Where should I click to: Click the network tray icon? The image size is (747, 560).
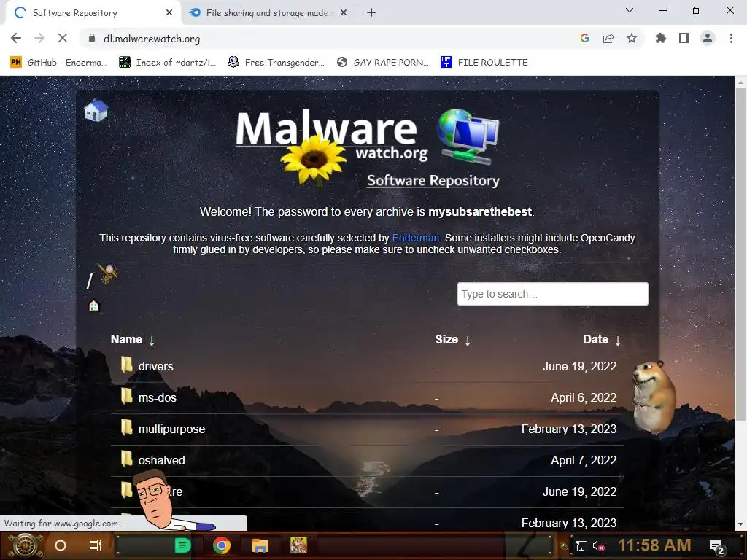click(581, 545)
